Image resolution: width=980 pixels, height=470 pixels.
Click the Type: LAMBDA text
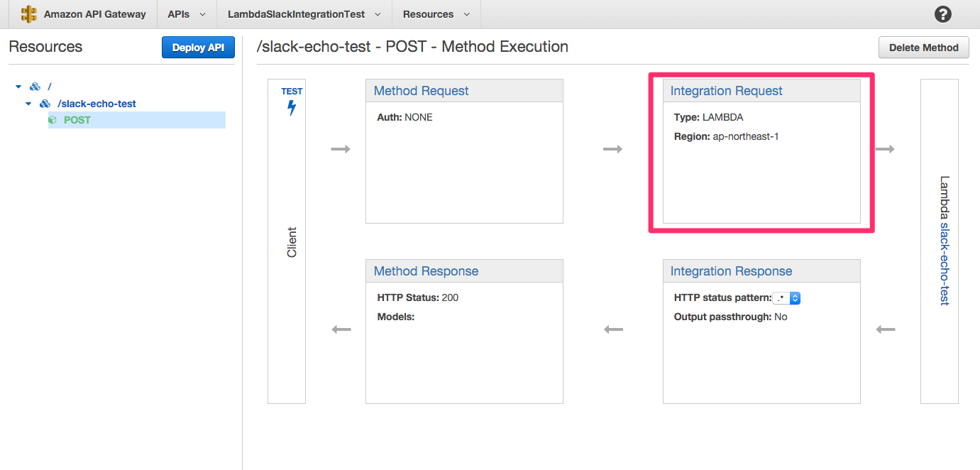pos(709,117)
